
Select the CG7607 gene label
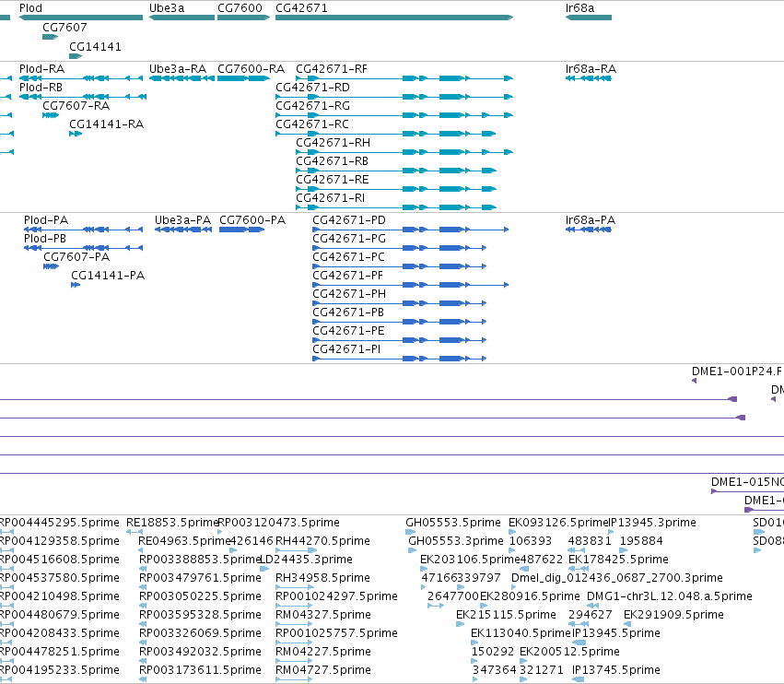64,27
